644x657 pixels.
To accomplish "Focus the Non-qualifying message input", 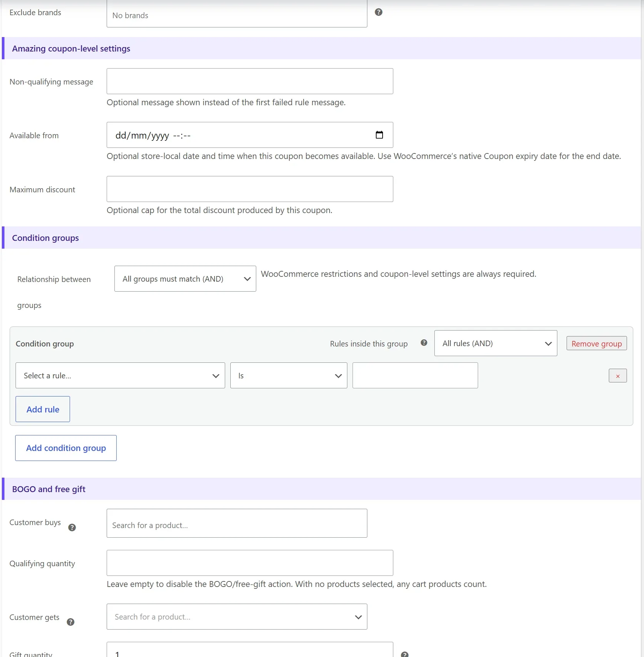I will click(250, 81).
